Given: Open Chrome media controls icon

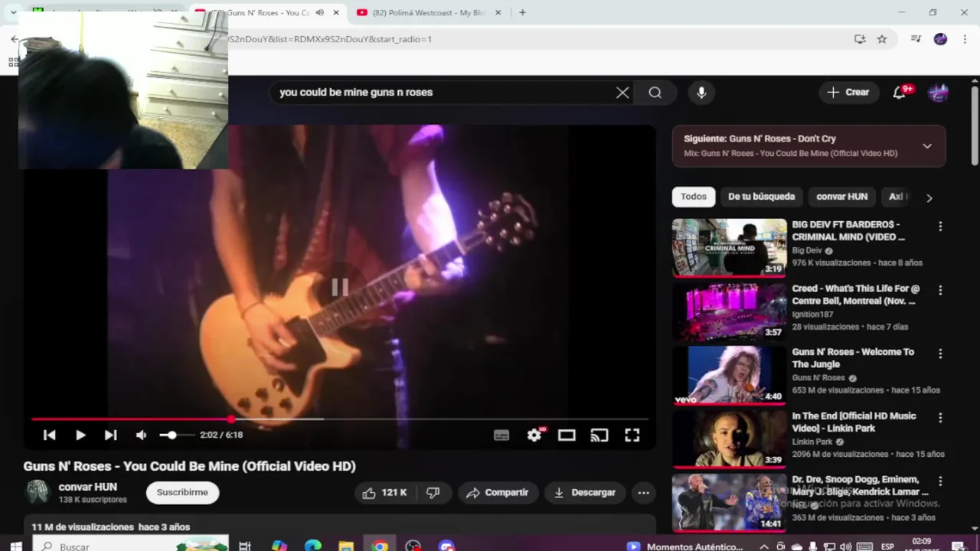Looking at the screenshot, I should pyautogui.click(x=916, y=39).
